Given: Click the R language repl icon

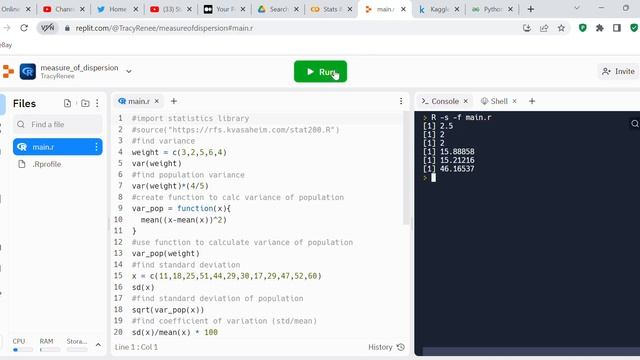Looking at the screenshot, I should (28, 71).
